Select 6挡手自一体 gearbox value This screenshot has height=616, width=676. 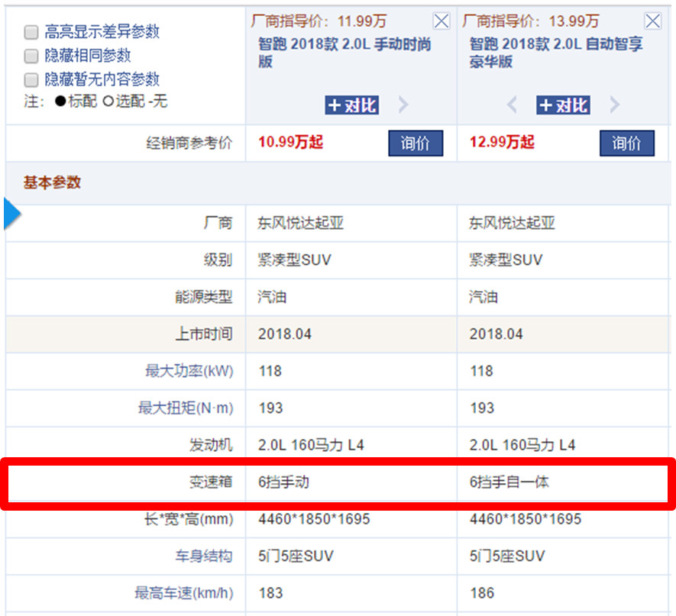point(509,482)
